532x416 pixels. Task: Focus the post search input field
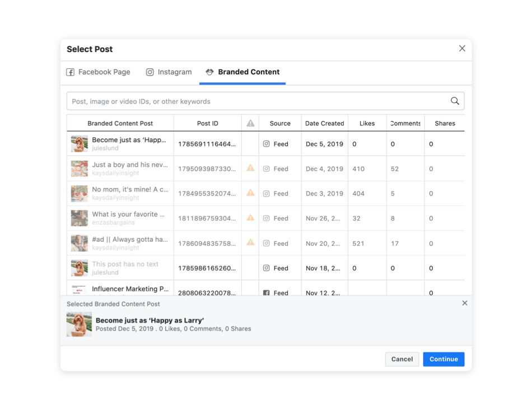pyautogui.click(x=258, y=101)
